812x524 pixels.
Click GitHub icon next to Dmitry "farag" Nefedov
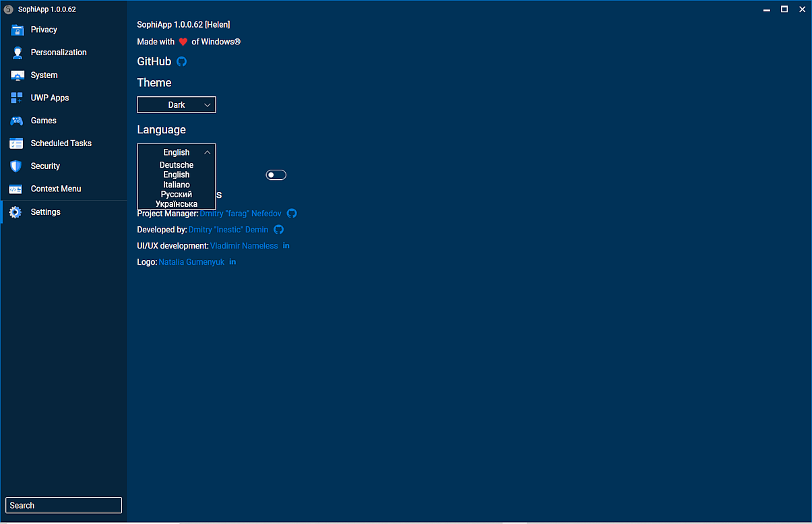[x=292, y=214]
